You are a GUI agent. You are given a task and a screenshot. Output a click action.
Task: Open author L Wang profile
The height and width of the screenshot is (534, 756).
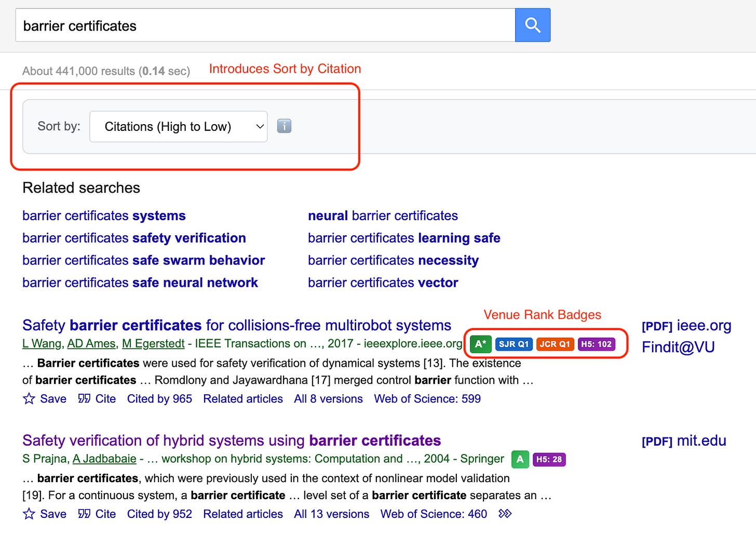43,343
